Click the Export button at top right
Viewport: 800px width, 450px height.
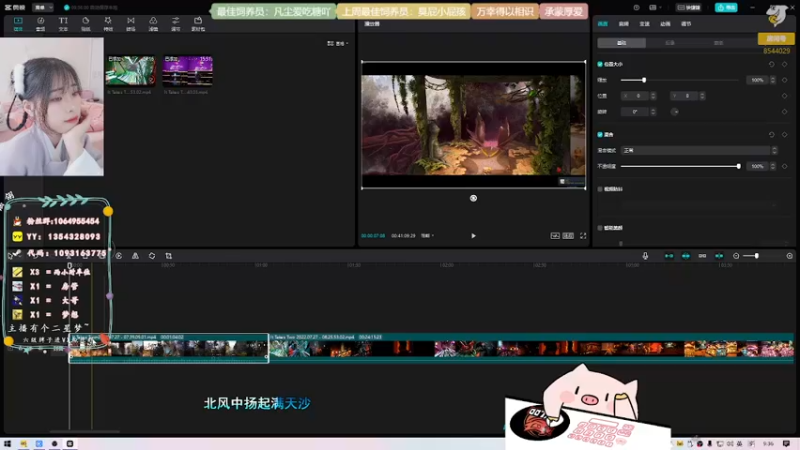tap(726, 8)
